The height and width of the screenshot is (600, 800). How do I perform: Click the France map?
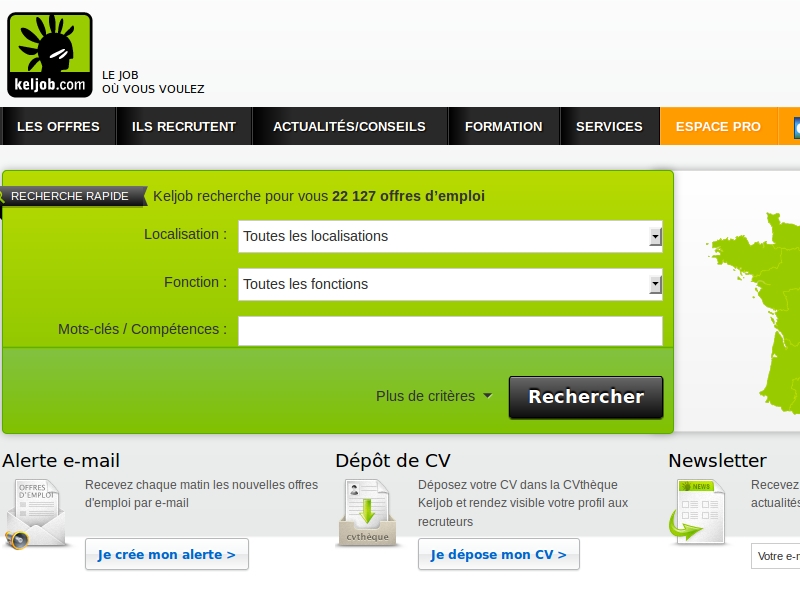pyautogui.click(x=758, y=310)
